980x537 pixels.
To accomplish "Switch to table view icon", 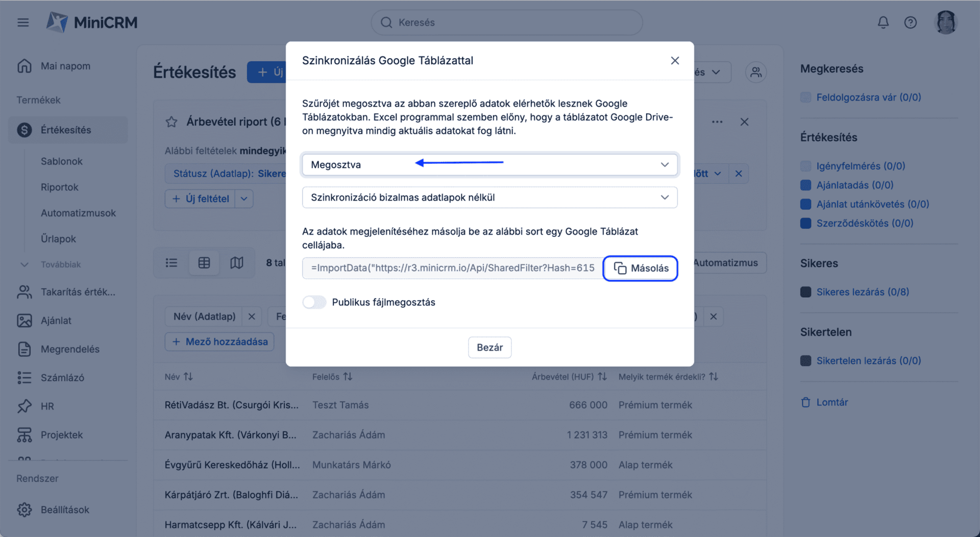I will point(204,263).
